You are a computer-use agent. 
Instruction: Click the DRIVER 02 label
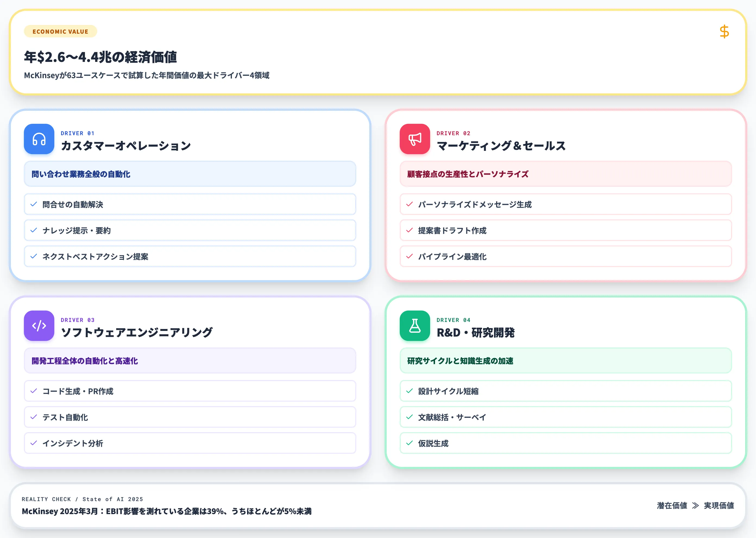pyautogui.click(x=453, y=133)
